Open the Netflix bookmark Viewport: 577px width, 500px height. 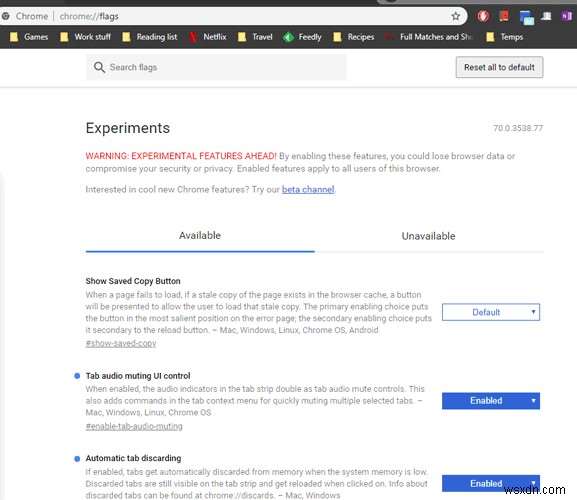[208, 37]
